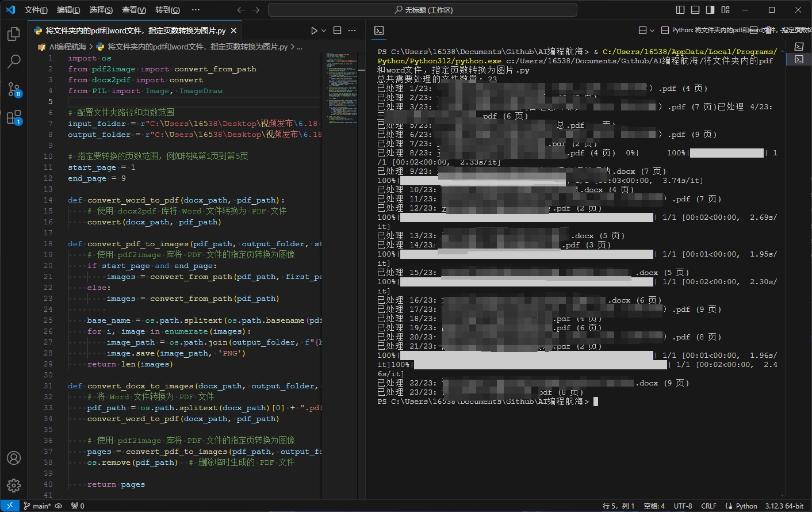Toggle Primary Side Bar layout button
The width and height of the screenshot is (812, 512).
[x=680, y=10]
